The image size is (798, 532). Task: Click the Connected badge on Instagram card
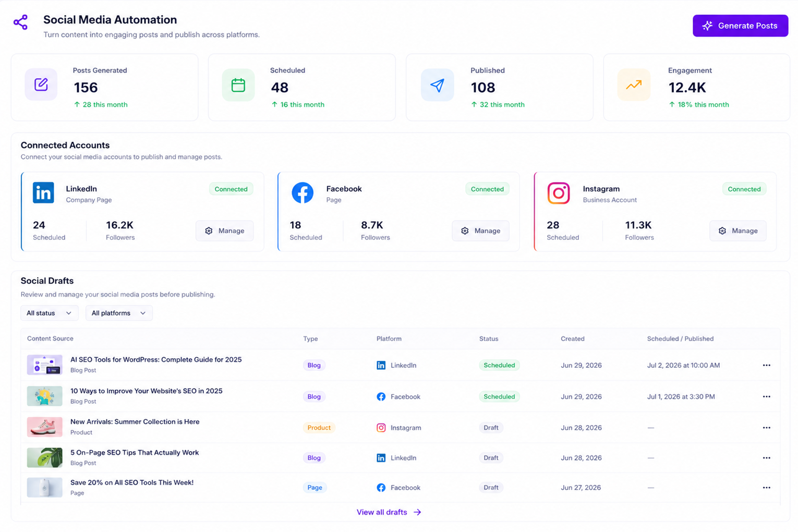(x=744, y=189)
